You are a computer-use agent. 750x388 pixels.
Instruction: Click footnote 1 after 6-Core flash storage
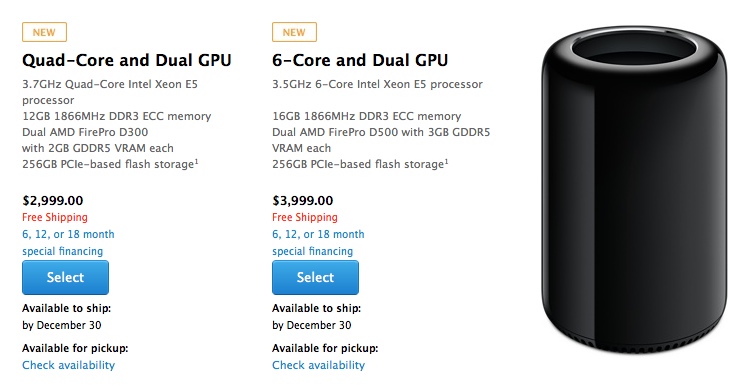[447, 162]
